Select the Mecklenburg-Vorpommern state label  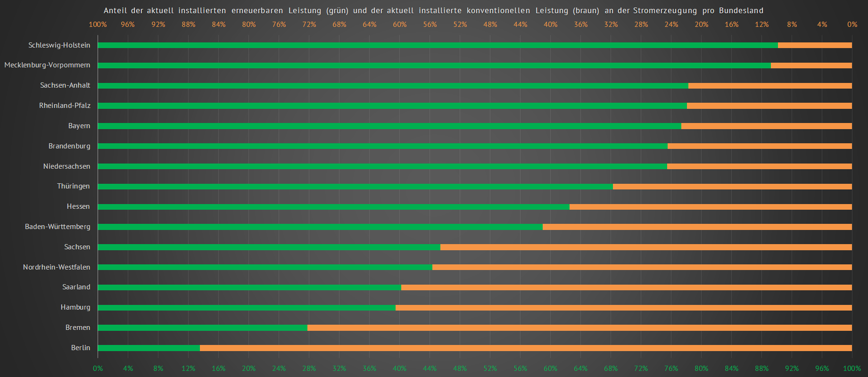(x=47, y=65)
